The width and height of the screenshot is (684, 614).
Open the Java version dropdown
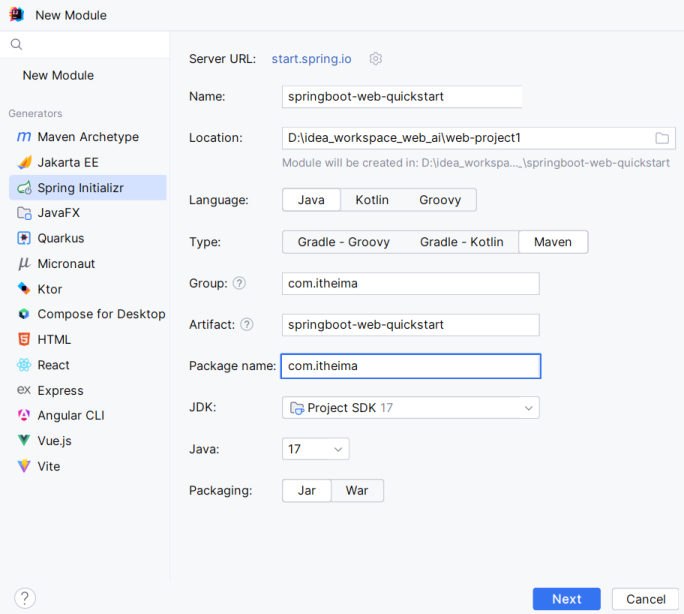[315, 449]
